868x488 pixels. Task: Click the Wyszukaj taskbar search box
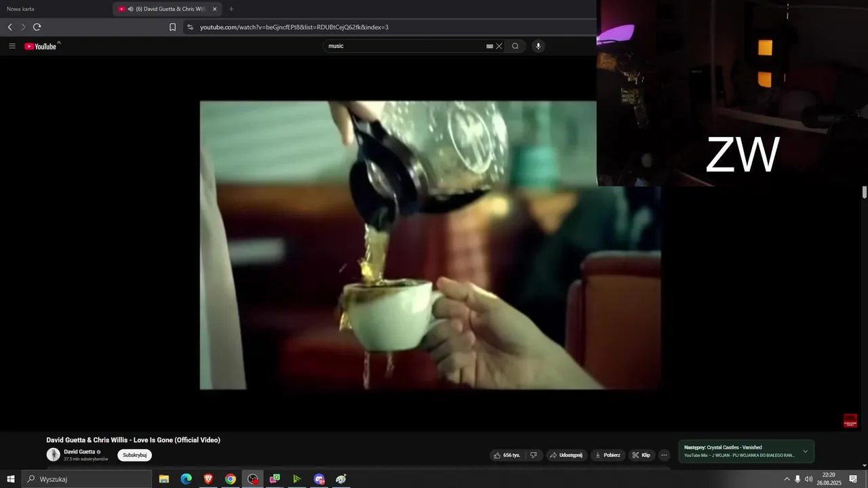87,479
